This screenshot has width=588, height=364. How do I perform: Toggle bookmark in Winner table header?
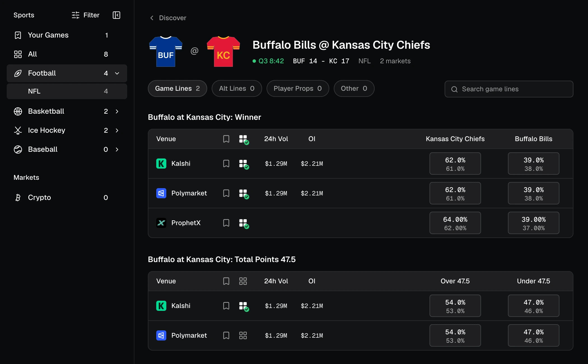point(226,139)
